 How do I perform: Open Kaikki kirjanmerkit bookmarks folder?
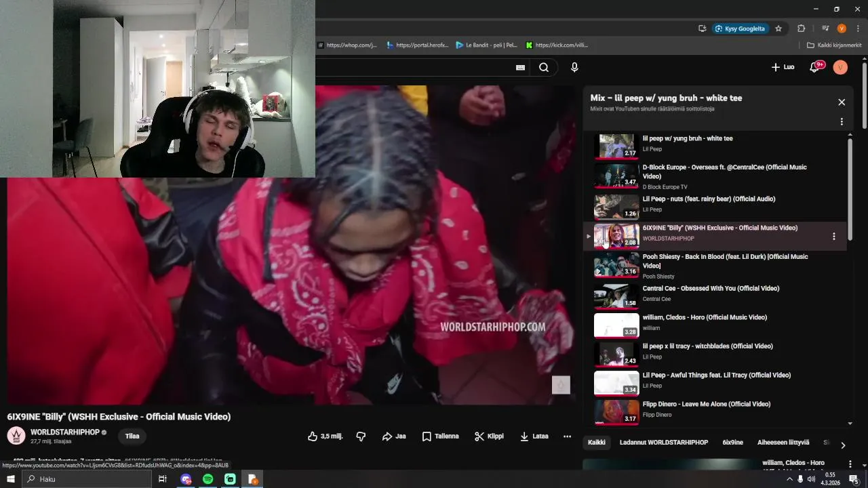click(x=834, y=45)
